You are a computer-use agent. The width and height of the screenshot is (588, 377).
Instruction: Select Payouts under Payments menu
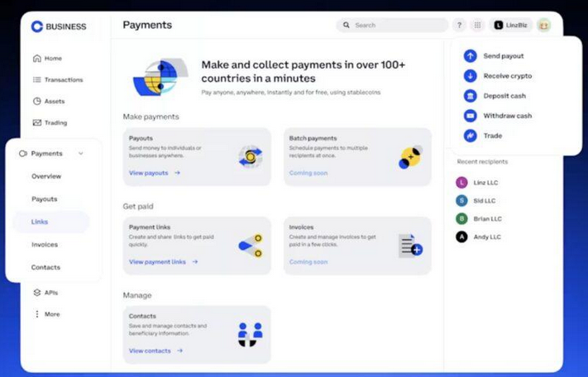pos(45,199)
